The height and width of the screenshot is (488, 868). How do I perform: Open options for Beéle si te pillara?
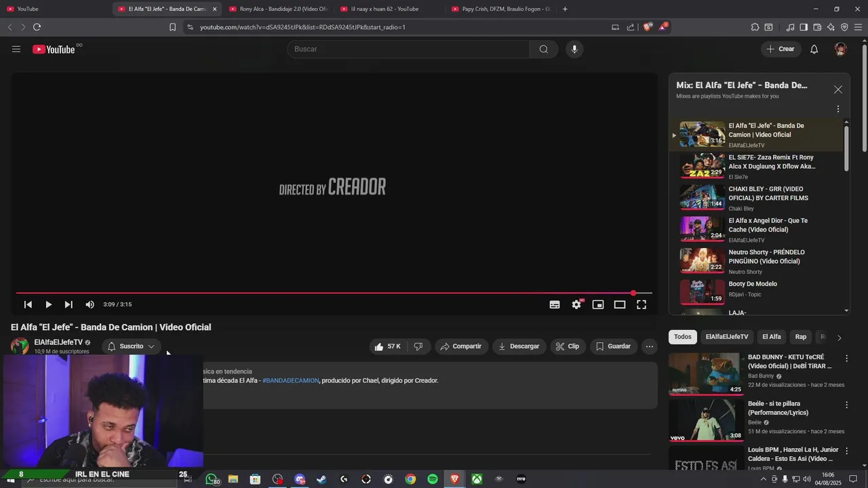[846, 405]
